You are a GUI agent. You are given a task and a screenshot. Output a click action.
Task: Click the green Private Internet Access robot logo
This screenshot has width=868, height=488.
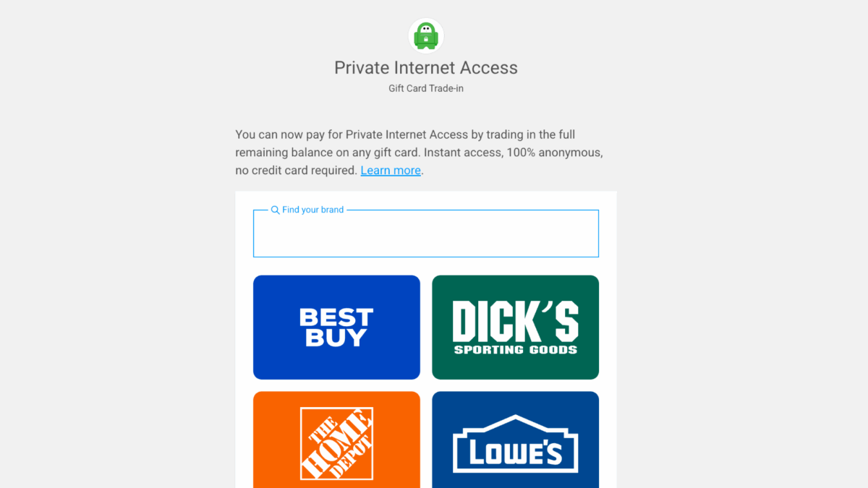(x=426, y=35)
